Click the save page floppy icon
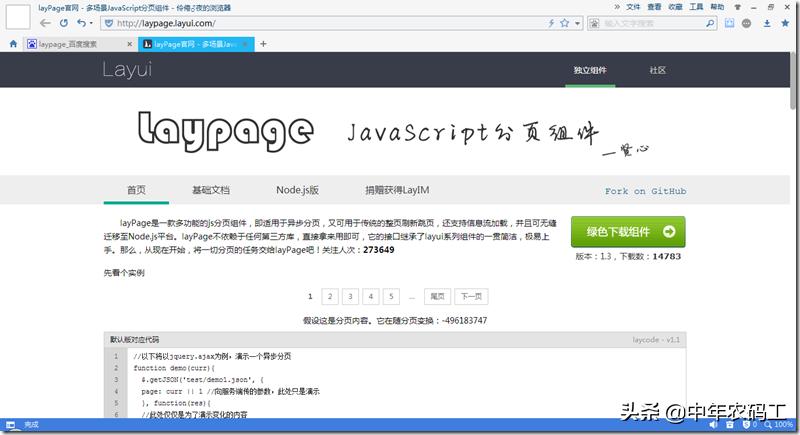Viewport: 800px width, 435px height. tap(730, 23)
